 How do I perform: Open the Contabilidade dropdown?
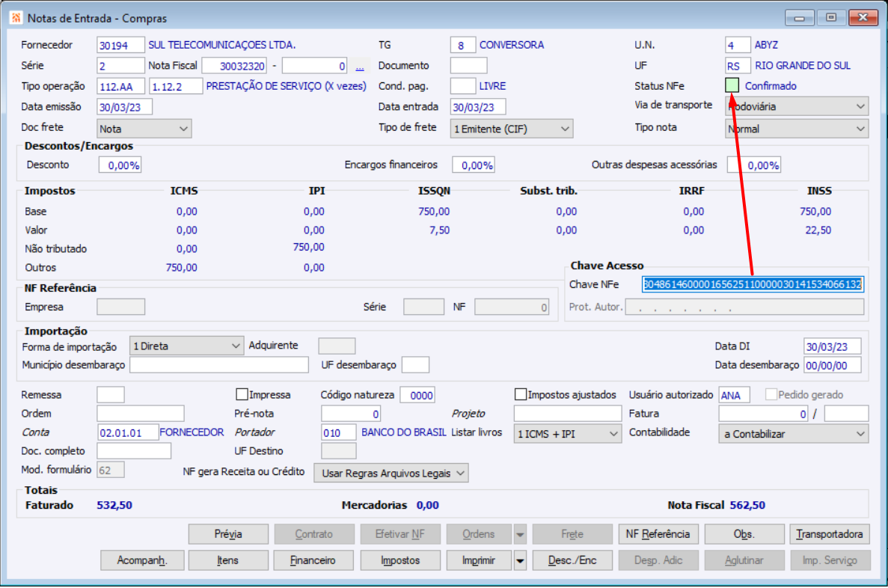pos(794,433)
